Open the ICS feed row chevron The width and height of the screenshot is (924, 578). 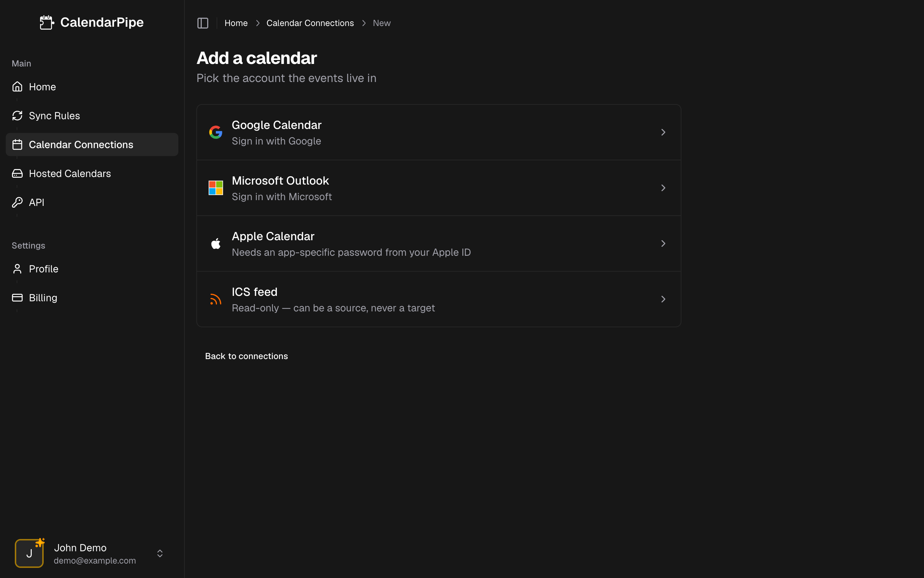coord(663,299)
